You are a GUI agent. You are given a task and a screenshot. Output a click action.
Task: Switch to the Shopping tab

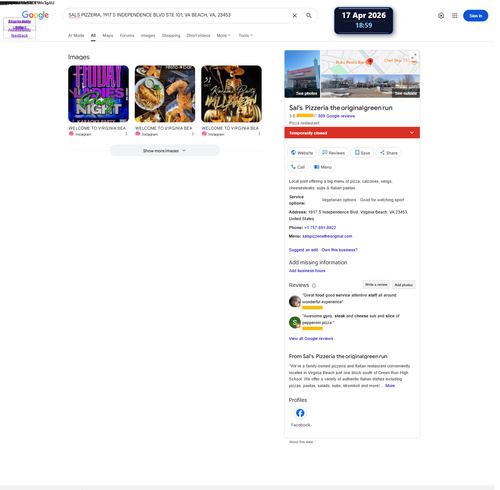click(171, 35)
